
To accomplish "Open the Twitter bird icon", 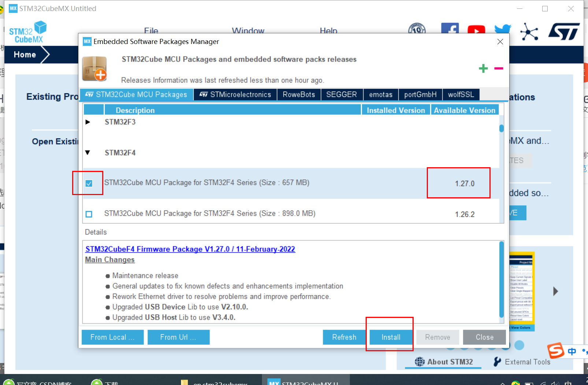I will [503, 29].
